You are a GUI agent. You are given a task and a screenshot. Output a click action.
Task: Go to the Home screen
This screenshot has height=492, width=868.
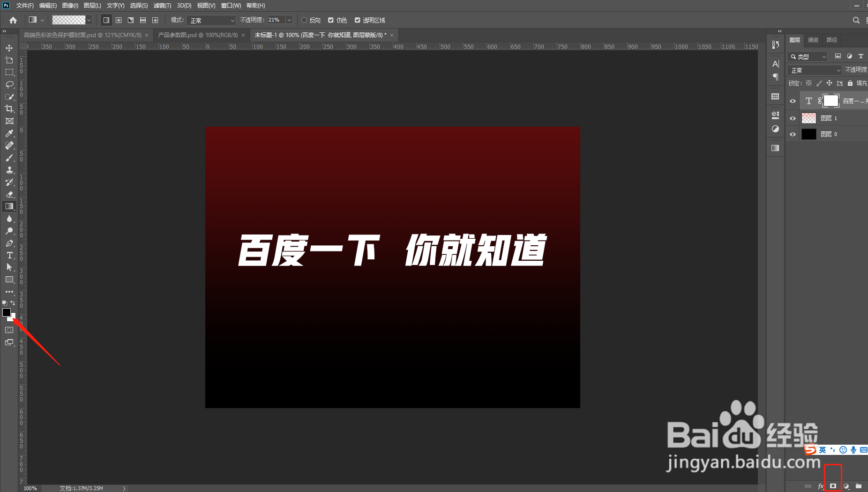coord(13,20)
